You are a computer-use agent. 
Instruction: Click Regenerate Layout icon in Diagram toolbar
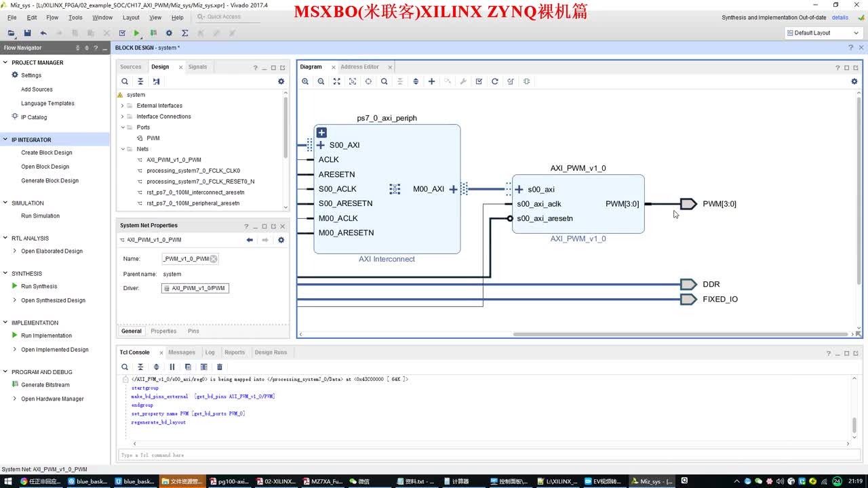point(495,81)
